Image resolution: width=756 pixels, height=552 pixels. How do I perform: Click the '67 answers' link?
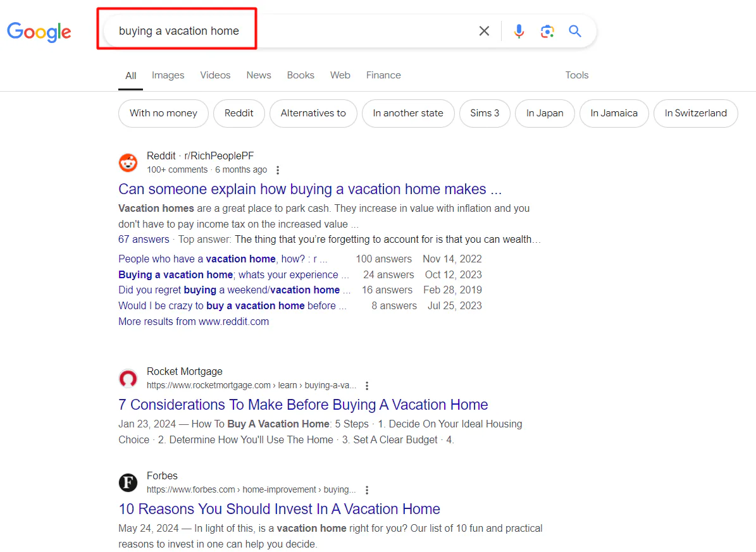point(144,240)
